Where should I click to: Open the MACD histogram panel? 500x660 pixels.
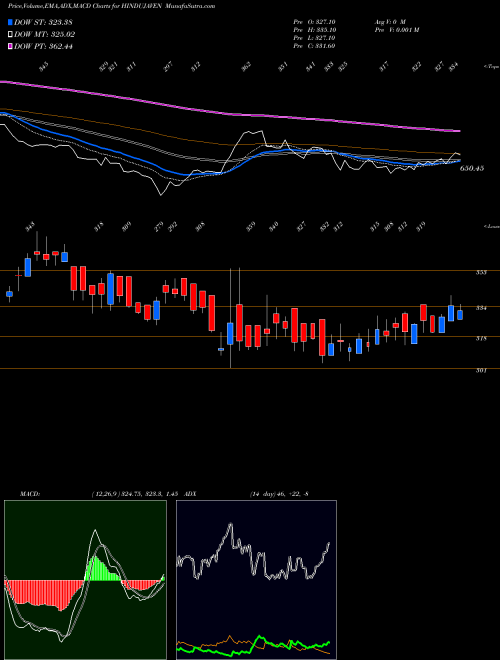point(85,580)
